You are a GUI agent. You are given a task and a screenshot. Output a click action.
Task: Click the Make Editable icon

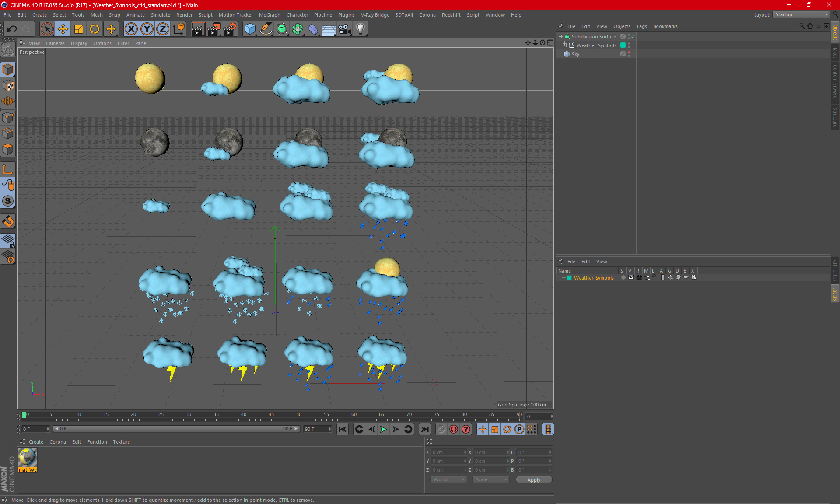coord(8,50)
